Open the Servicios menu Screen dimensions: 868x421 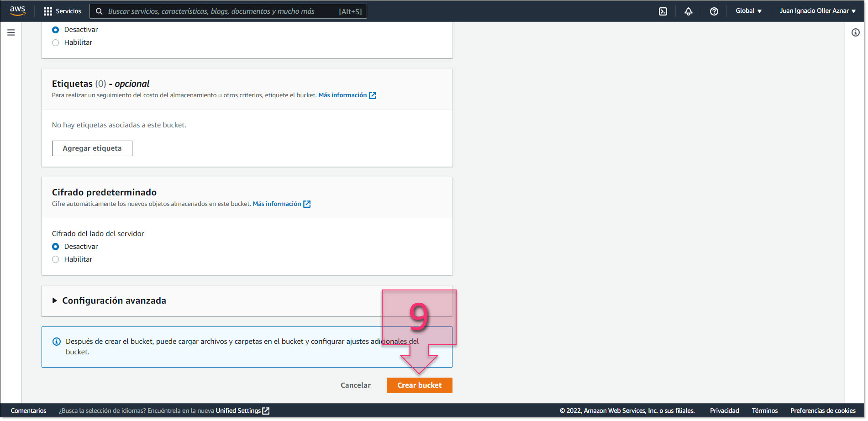click(63, 11)
